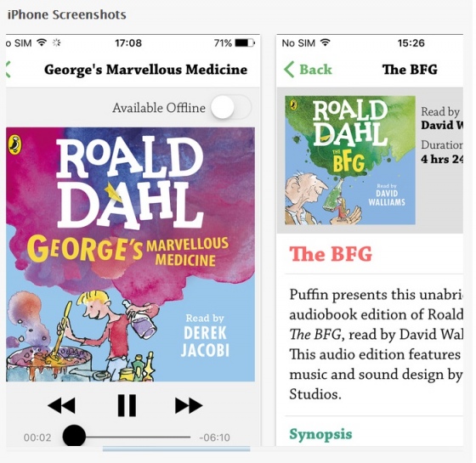Click the red The BFG title heading
This screenshot has width=476, height=463.
pyautogui.click(x=331, y=254)
